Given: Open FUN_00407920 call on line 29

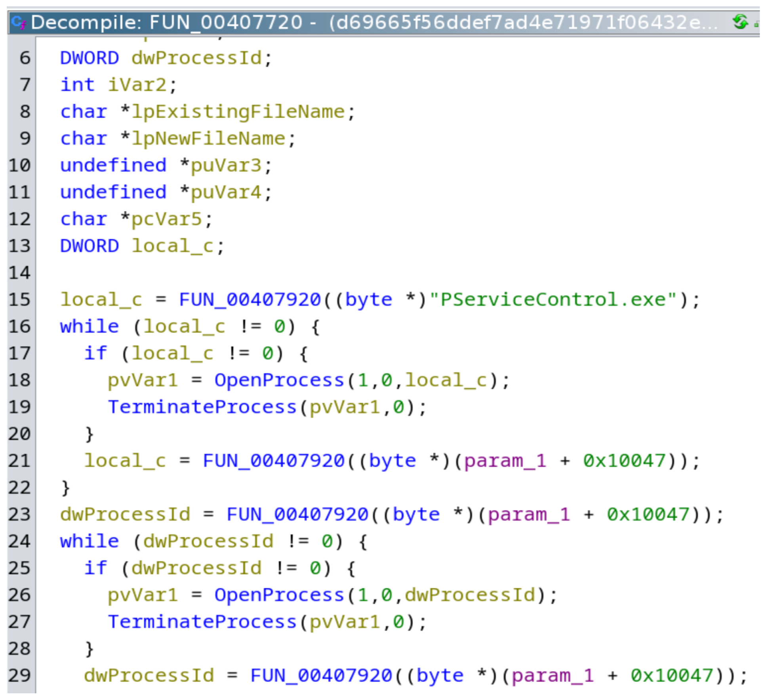Looking at the screenshot, I should [321, 675].
